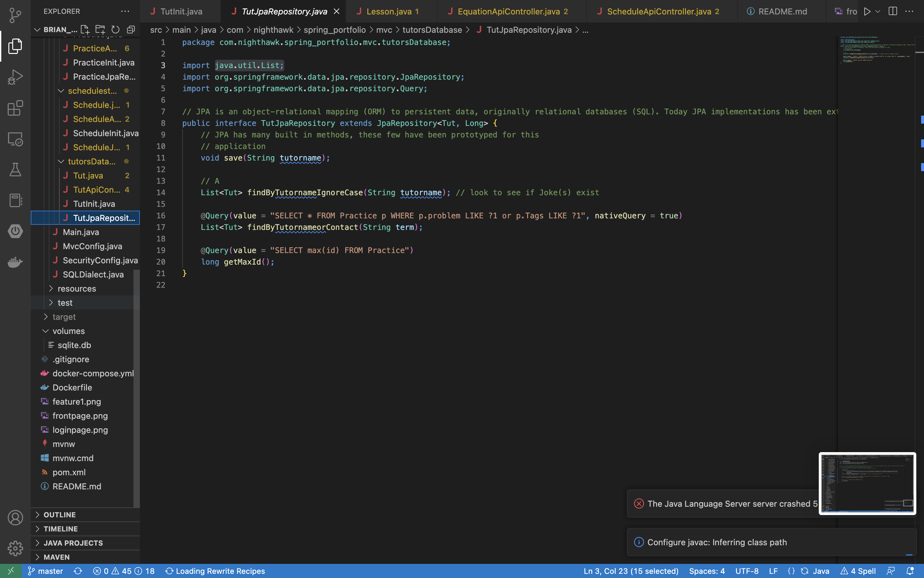This screenshot has height=578, width=924.
Task: Open problems via errors and warnings count
Action: coord(124,571)
